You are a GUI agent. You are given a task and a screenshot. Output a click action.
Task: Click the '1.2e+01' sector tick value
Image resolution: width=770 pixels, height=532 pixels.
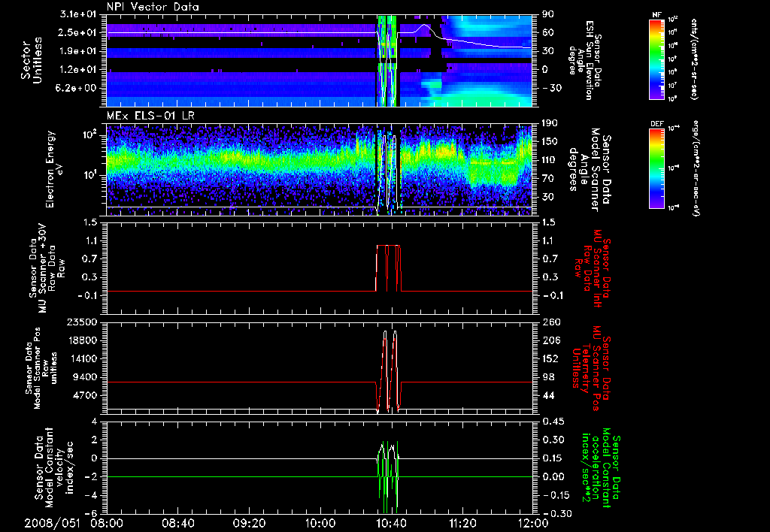coord(78,70)
